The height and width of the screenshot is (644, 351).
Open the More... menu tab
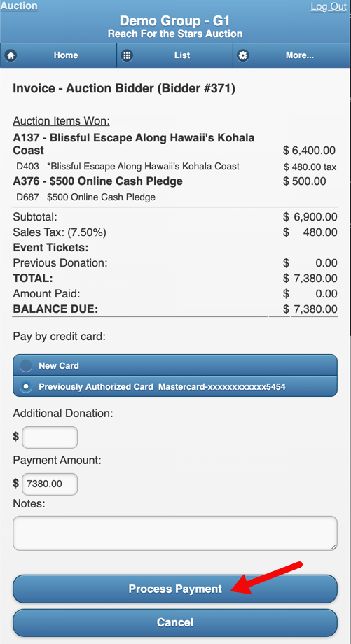coord(292,55)
